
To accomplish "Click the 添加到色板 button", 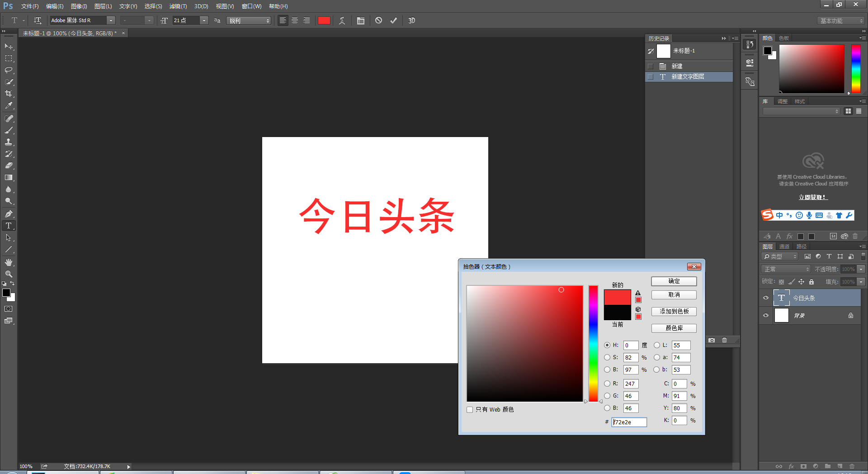I will click(x=674, y=312).
